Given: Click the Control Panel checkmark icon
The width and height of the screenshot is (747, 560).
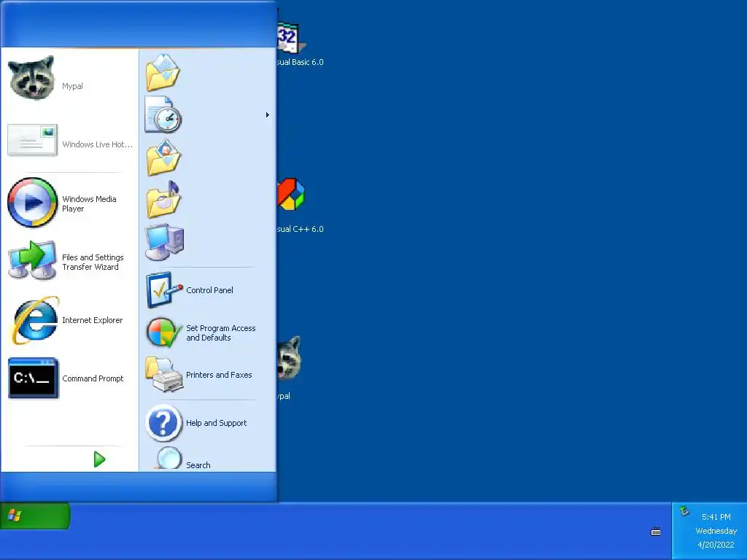Looking at the screenshot, I should pos(164,290).
